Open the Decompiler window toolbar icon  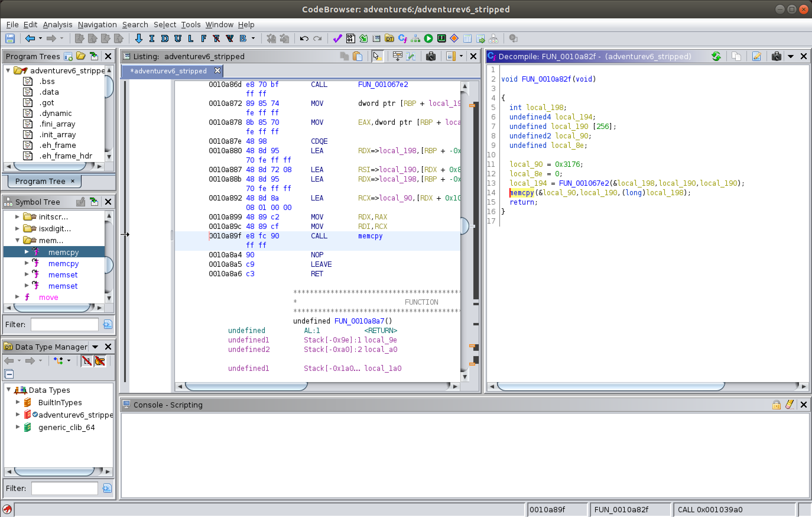[x=402, y=38]
